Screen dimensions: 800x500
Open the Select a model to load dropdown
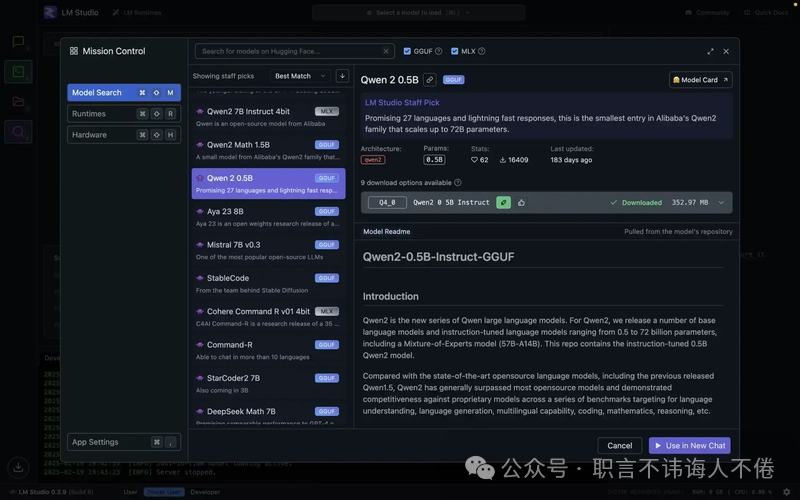418,12
